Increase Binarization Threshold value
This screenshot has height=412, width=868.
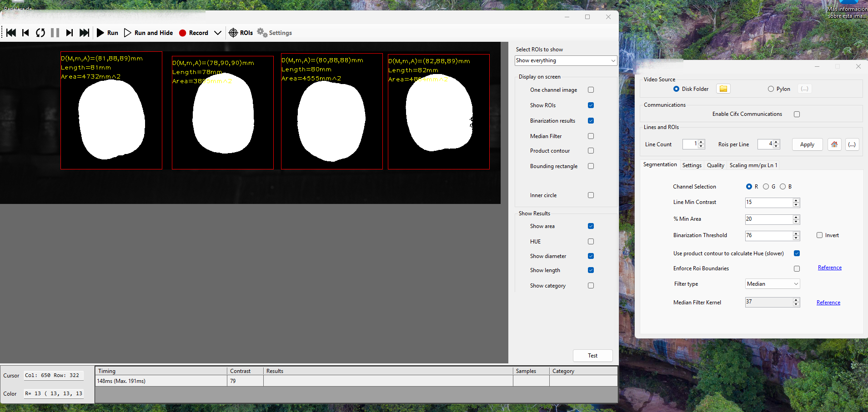796,233
